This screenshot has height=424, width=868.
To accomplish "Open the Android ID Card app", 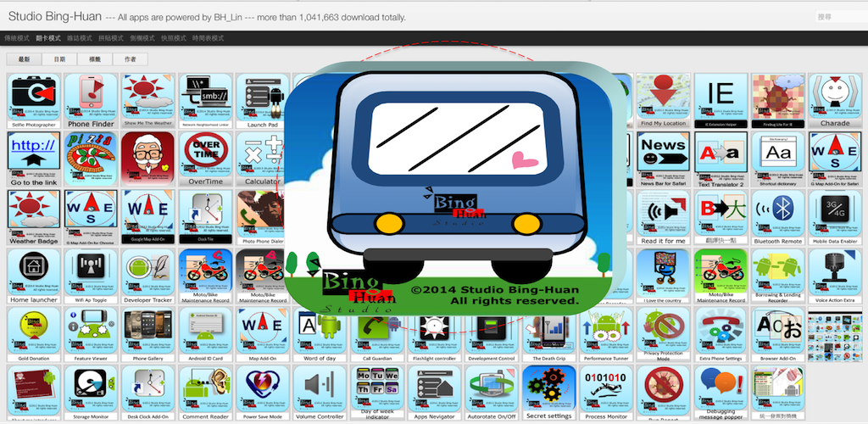I will click(205, 334).
